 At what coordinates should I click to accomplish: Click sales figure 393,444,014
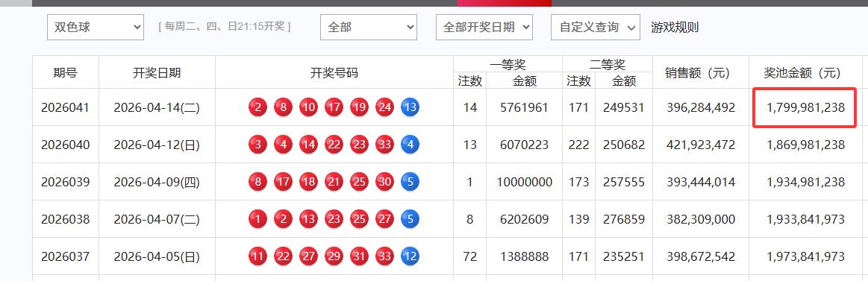coord(701,182)
